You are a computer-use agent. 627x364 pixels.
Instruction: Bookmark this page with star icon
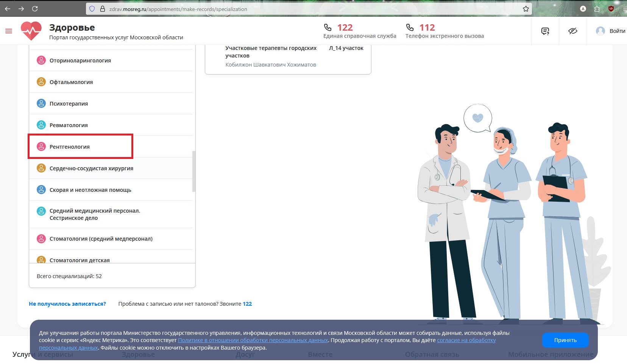pos(526,9)
